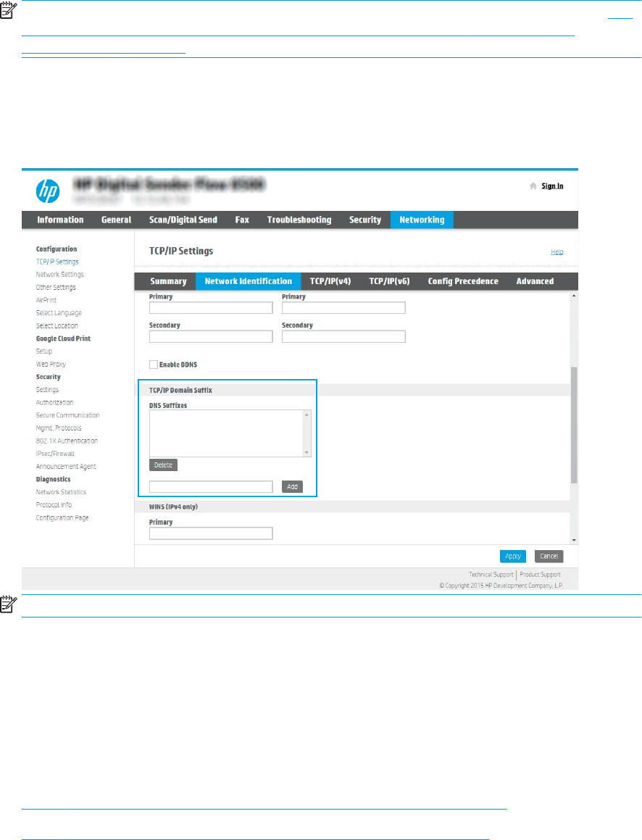
Task: Open IPsec/Firewall in sidebar
Action: click(x=55, y=454)
